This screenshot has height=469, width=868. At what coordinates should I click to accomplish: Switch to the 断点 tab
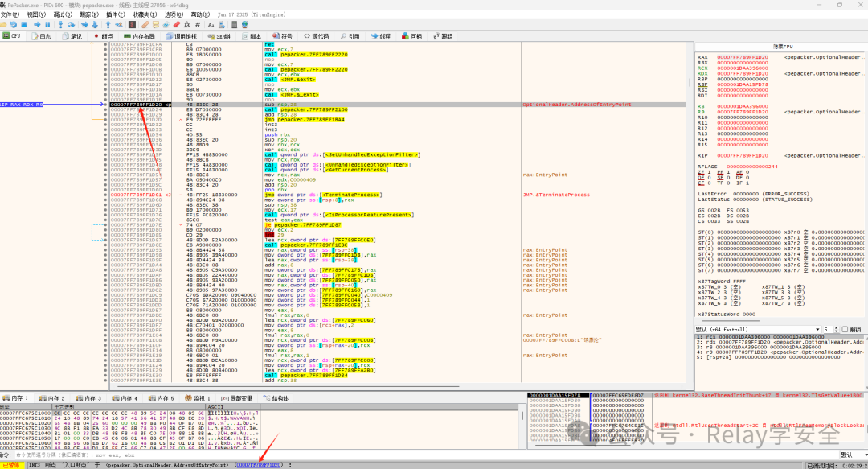(104, 36)
